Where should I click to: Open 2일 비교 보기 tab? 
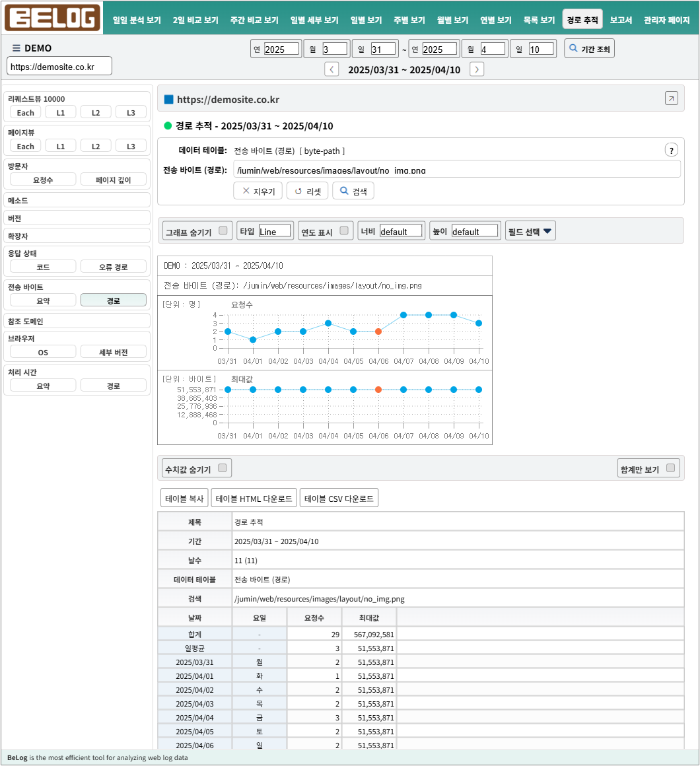(195, 20)
